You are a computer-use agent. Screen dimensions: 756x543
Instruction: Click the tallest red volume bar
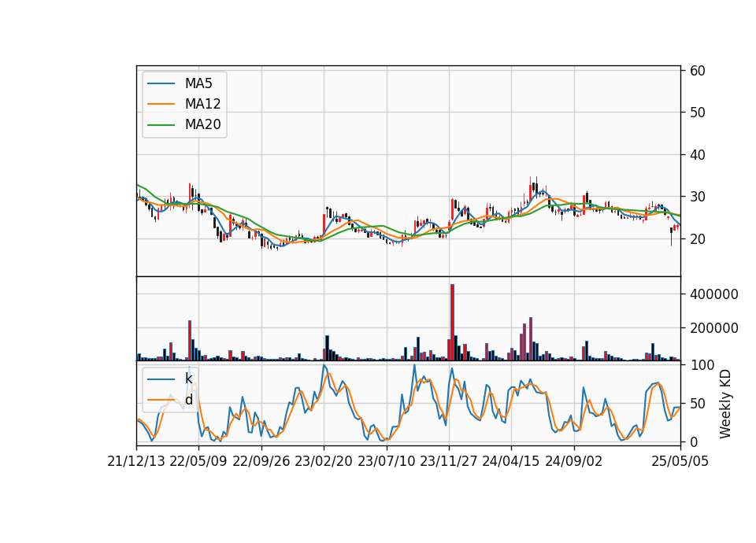coord(452,323)
